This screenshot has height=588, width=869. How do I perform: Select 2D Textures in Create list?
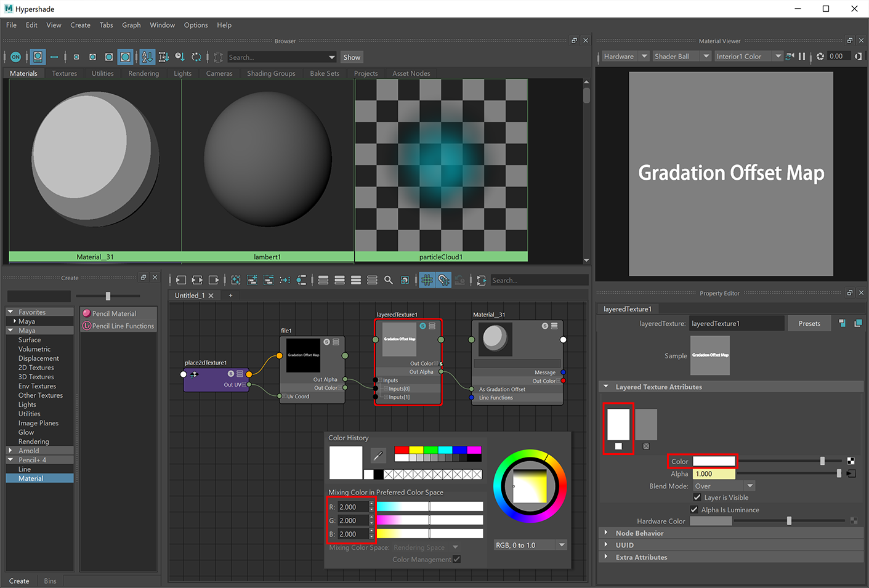coord(36,368)
